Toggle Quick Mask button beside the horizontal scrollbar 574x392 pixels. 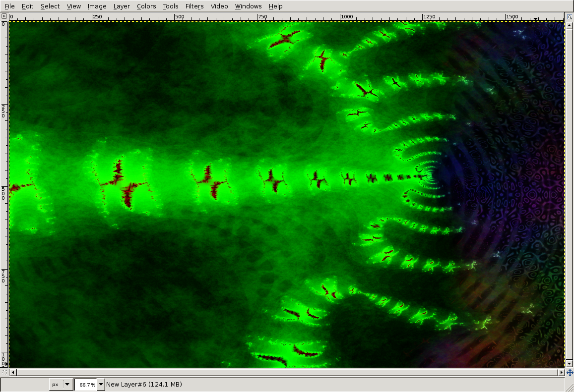(4, 373)
